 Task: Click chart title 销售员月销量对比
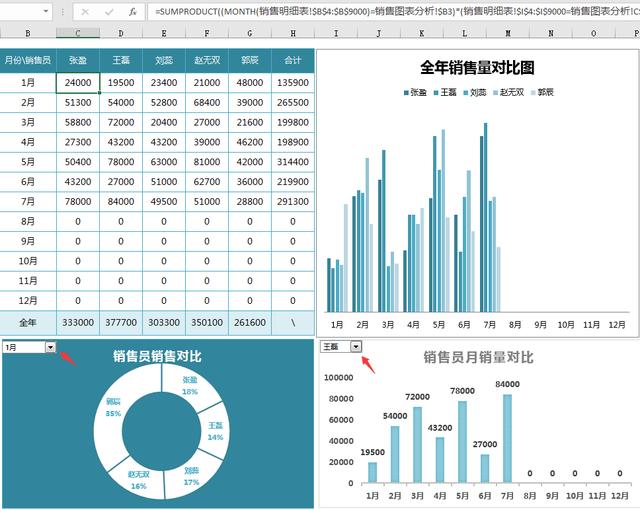478,357
